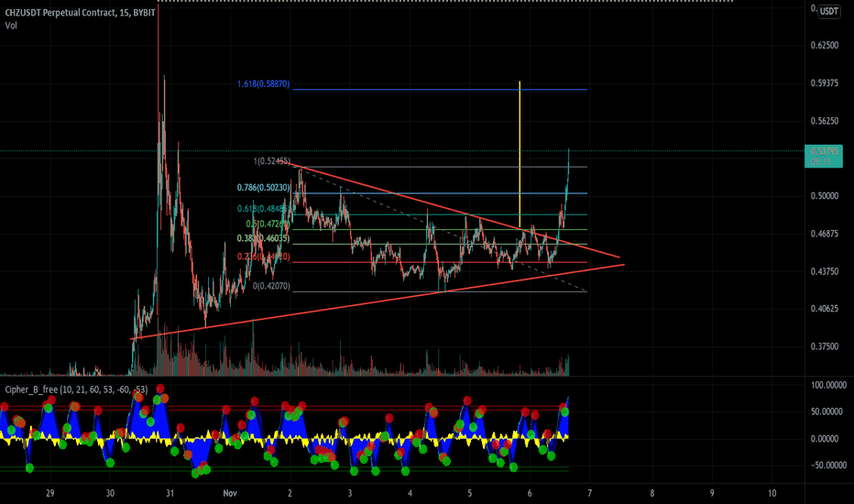Select the Nov label on time axis
The image size is (854, 504).
(x=230, y=494)
